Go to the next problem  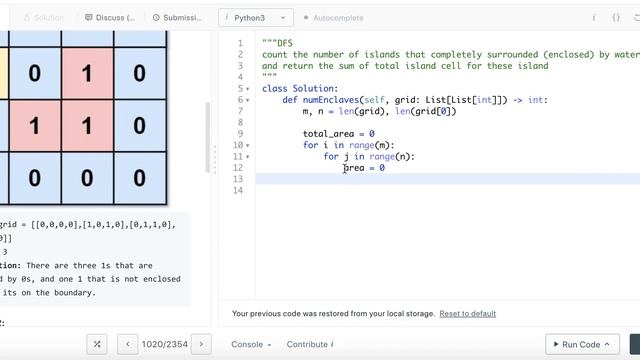point(201,344)
